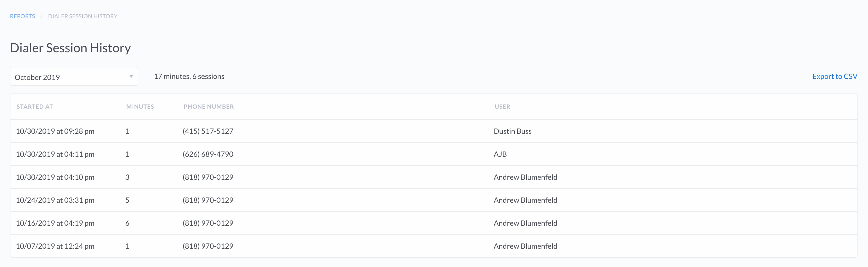Image resolution: width=868 pixels, height=267 pixels.
Task: Click the Minutes column header
Action: click(x=140, y=107)
